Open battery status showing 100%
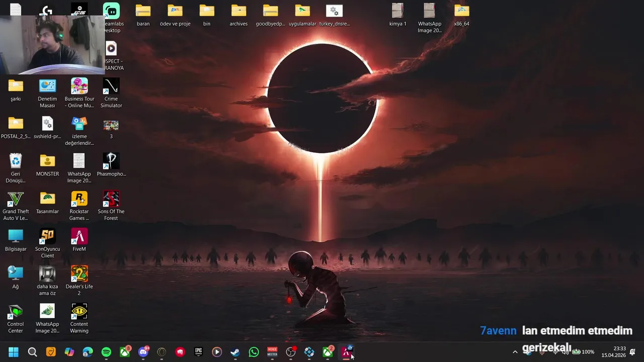The image size is (644, 362). [583, 352]
